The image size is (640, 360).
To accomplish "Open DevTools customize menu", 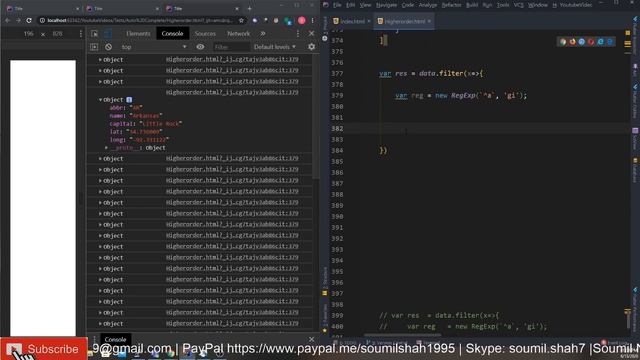I will point(298,34).
